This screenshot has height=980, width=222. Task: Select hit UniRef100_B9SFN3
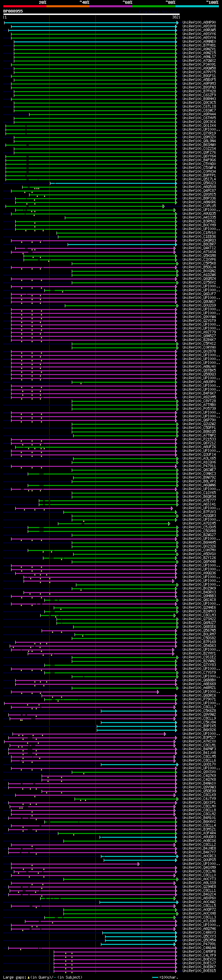(199, 88)
